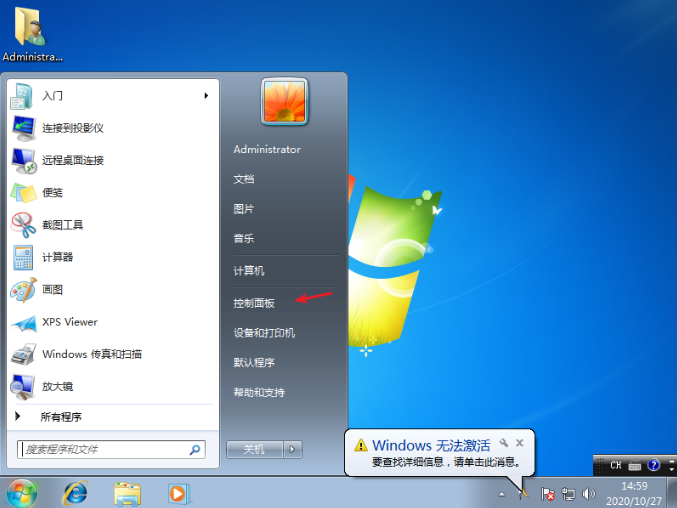This screenshot has width=677, height=508.
Task: Click the user account flower picture
Action: click(282, 101)
